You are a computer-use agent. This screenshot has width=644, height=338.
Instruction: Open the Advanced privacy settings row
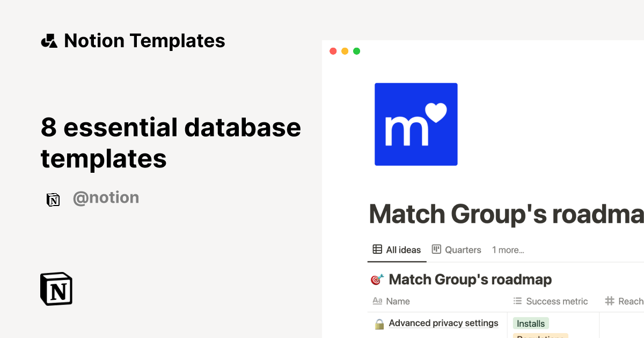(443, 323)
